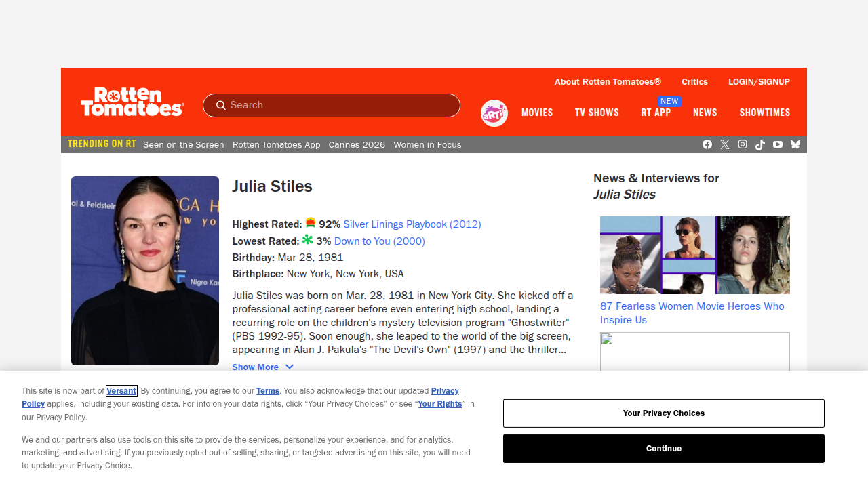Open trending topic Cannes 2026

click(x=357, y=144)
